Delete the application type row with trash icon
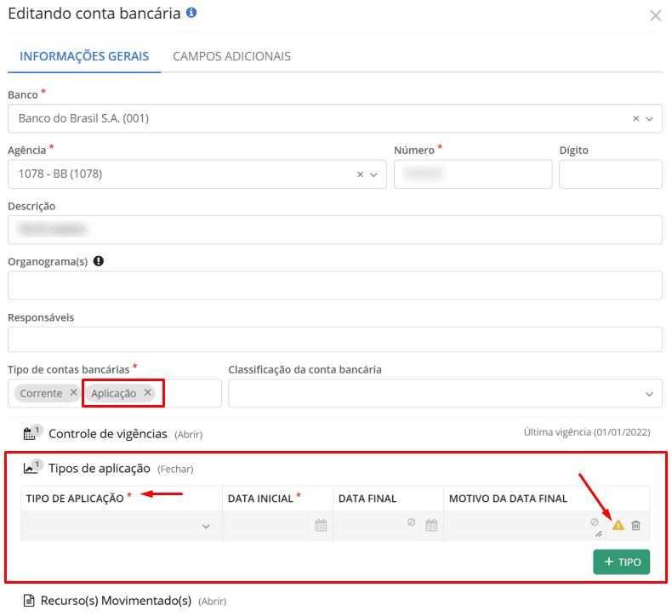Image resolution: width=672 pixels, height=616 pixels. click(x=636, y=526)
